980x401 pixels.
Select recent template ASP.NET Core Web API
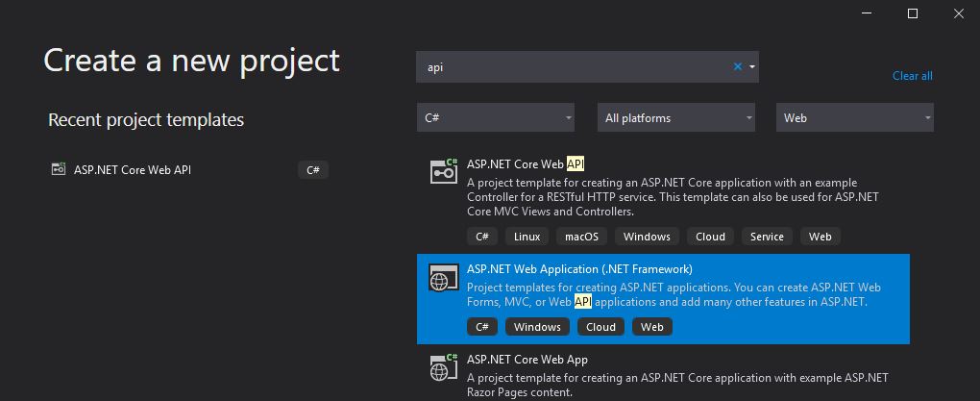[189, 169]
